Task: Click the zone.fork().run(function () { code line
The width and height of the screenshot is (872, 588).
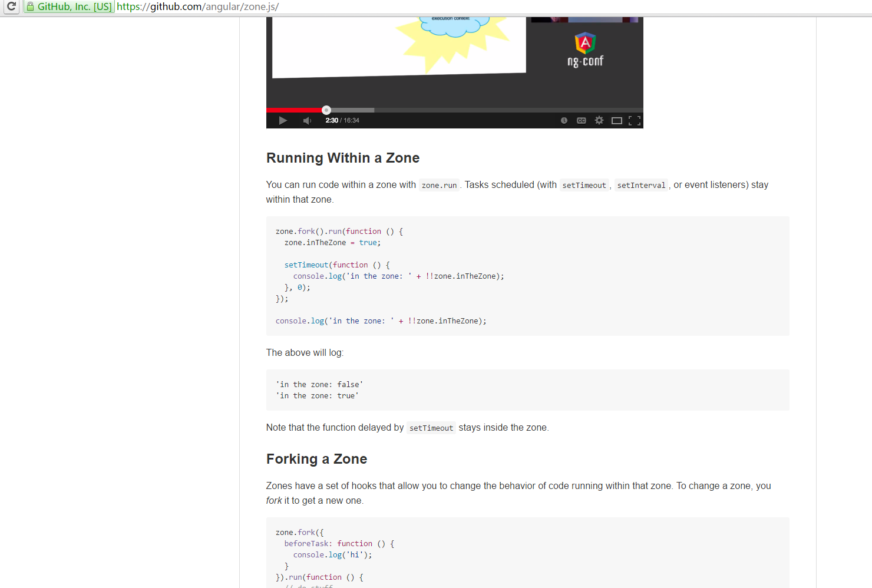Action: [339, 232]
